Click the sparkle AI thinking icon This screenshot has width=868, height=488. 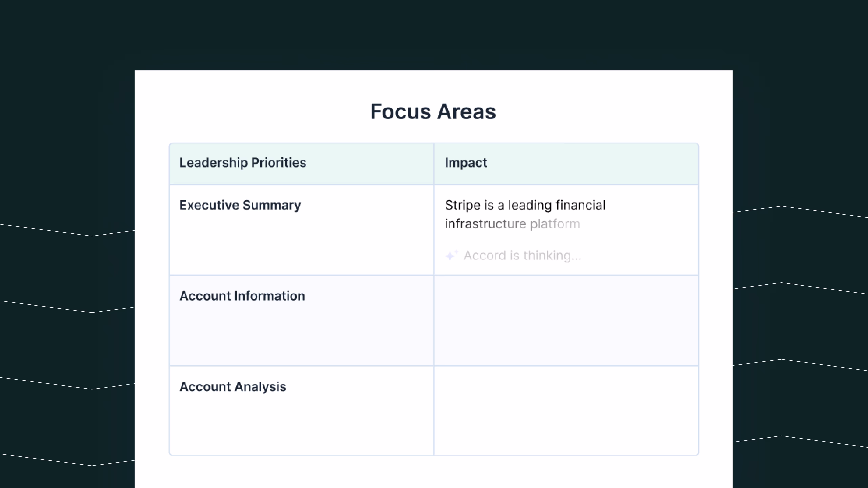point(451,256)
